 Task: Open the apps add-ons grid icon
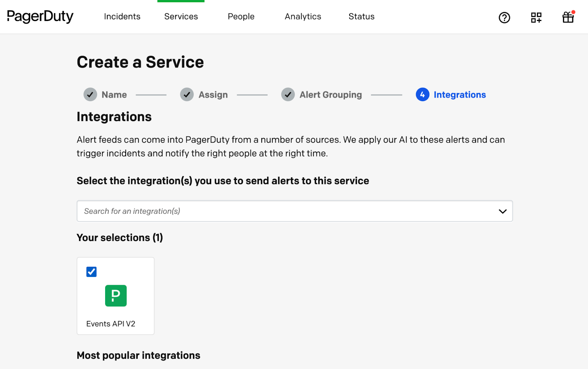(536, 17)
